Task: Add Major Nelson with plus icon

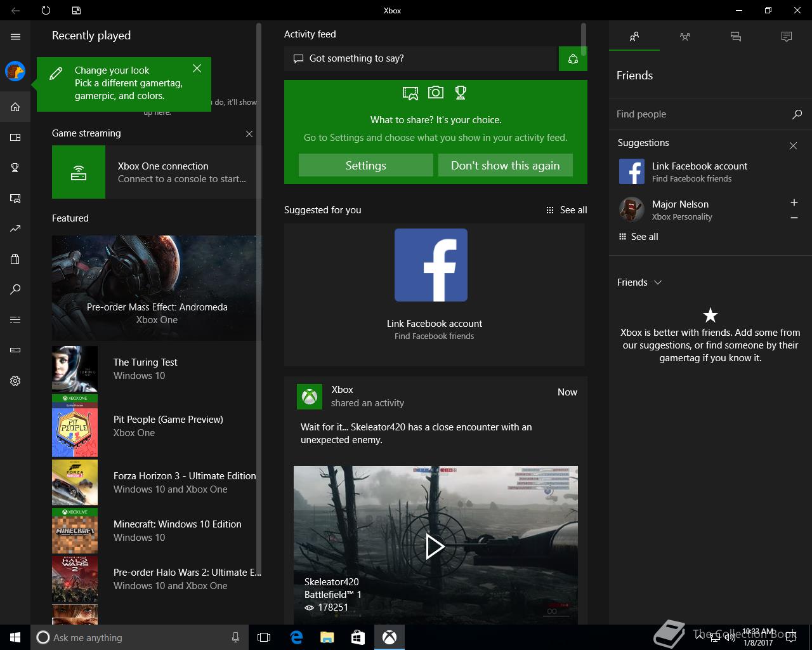Action: coord(794,202)
